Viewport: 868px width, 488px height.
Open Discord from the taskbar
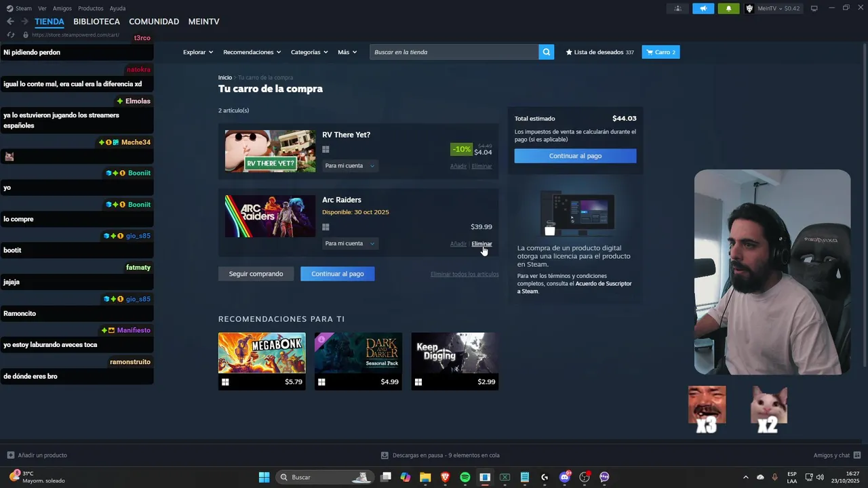click(x=564, y=477)
